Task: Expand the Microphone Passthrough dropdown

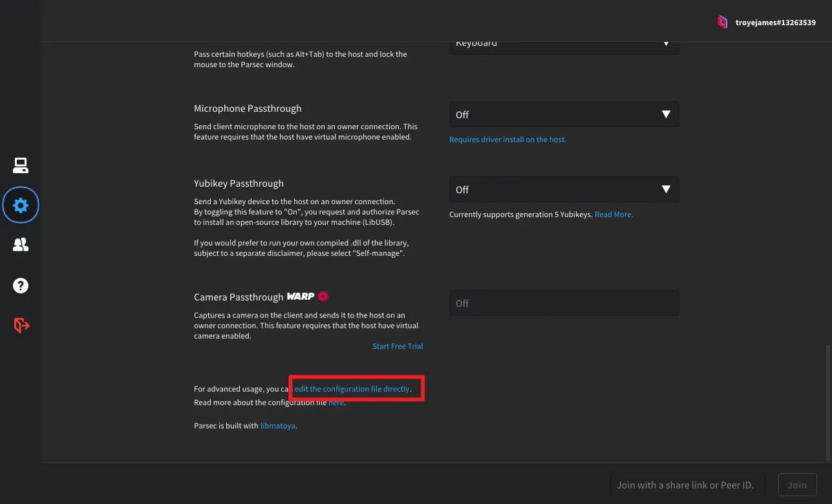Action: point(563,114)
